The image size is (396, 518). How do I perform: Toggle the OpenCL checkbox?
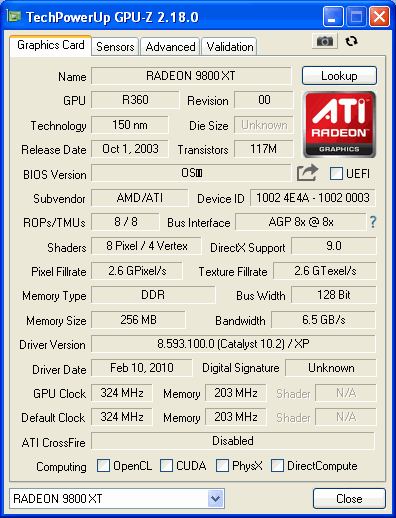(103, 466)
